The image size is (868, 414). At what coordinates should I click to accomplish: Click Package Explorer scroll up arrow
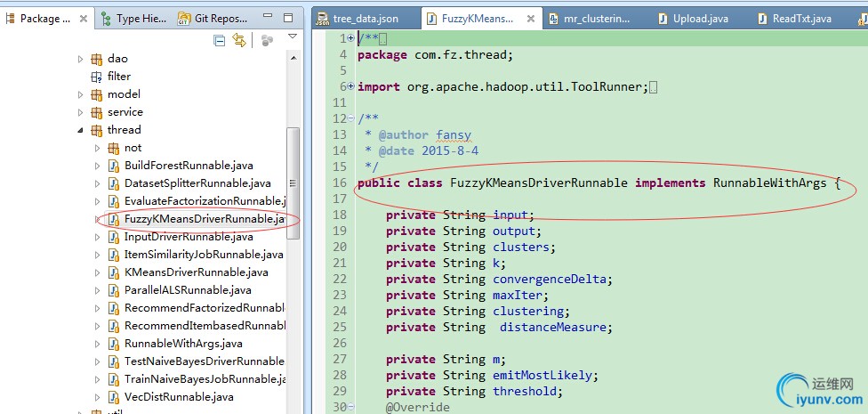coord(293,58)
